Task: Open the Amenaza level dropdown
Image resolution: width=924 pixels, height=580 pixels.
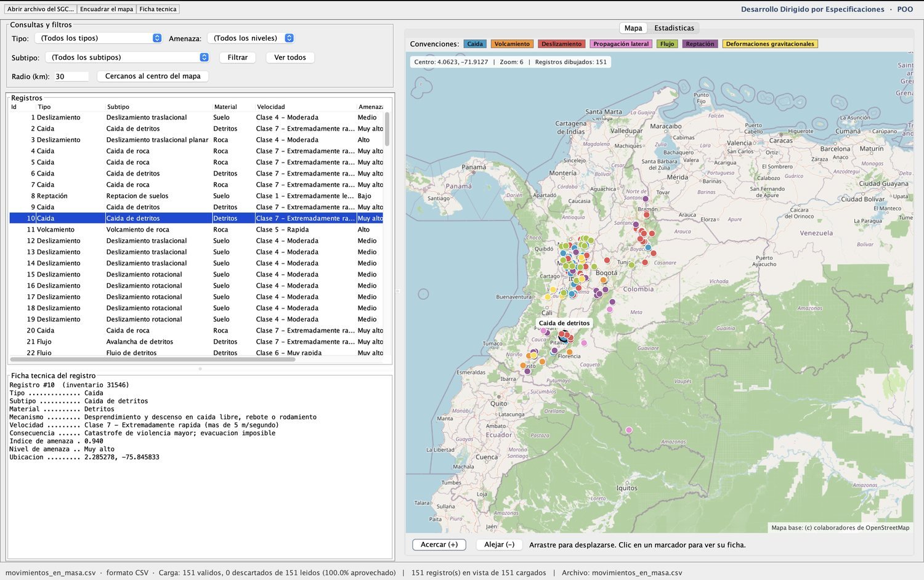Action: 251,38
